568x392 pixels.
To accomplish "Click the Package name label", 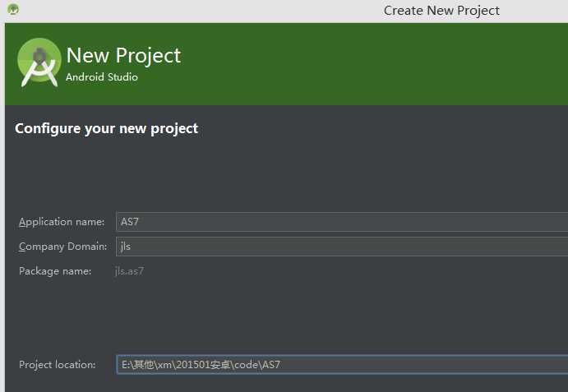I will click(55, 271).
